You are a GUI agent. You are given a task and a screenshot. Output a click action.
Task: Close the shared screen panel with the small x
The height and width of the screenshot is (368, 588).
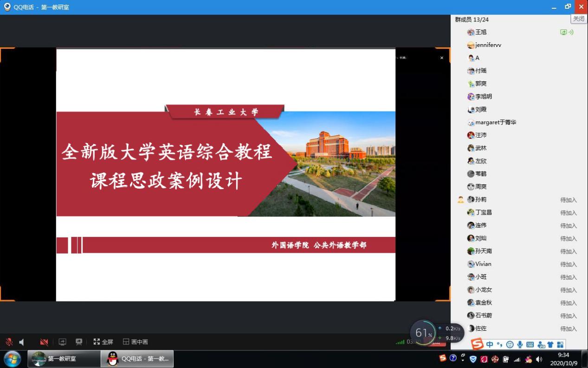[441, 58]
